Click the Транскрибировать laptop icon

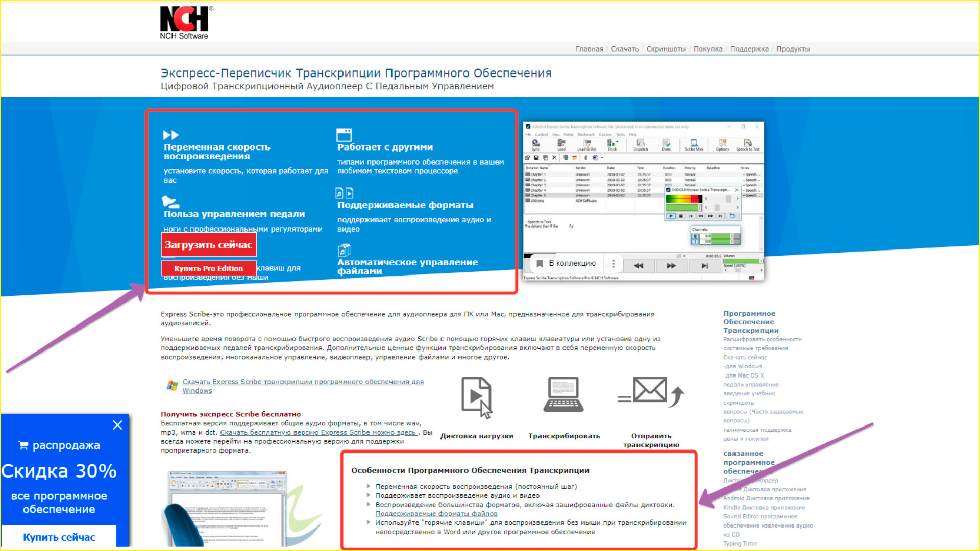[x=563, y=394]
